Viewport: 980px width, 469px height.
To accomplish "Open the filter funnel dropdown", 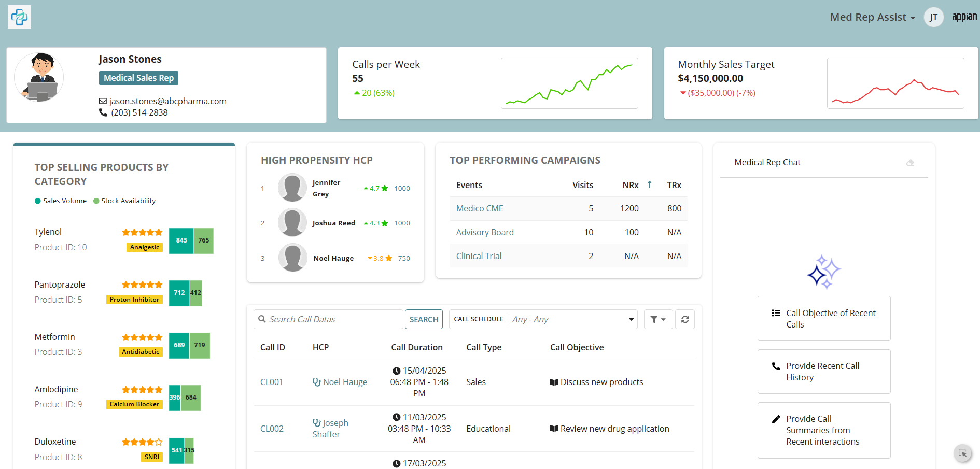I will point(658,319).
